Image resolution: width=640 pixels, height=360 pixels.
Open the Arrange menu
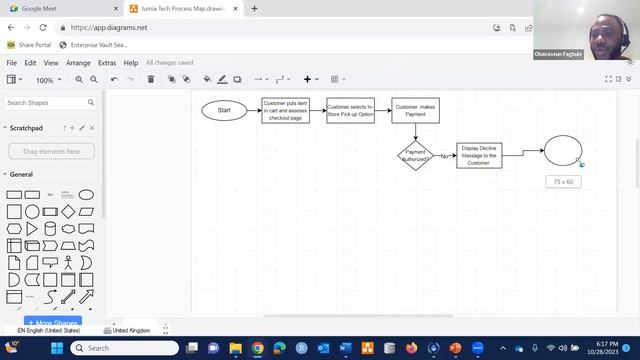[x=78, y=63]
